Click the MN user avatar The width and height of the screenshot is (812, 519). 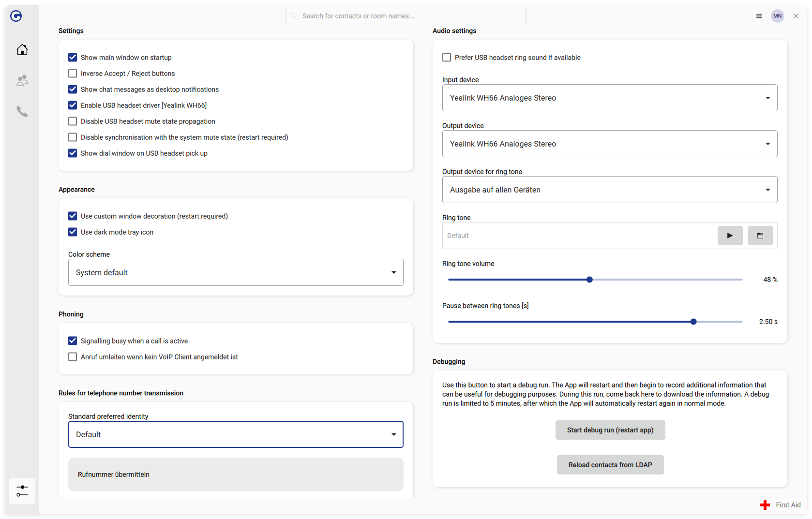(x=777, y=15)
